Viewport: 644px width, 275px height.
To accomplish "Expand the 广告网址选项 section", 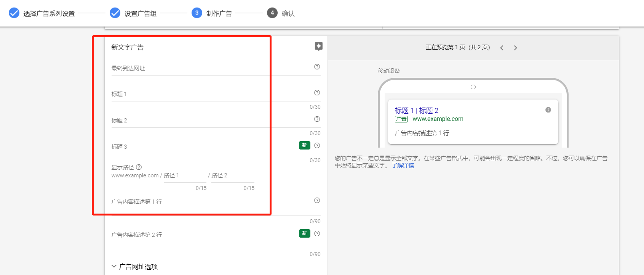I will coord(134,267).
